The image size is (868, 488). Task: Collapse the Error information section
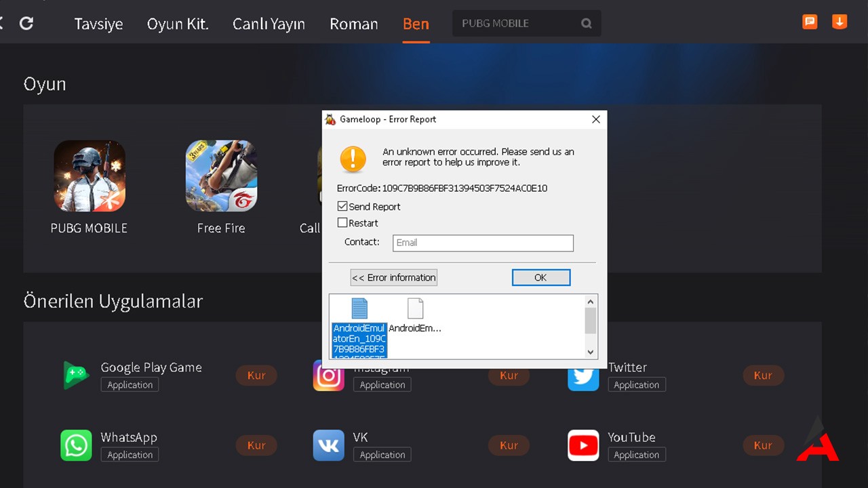[x=394, y=277]
